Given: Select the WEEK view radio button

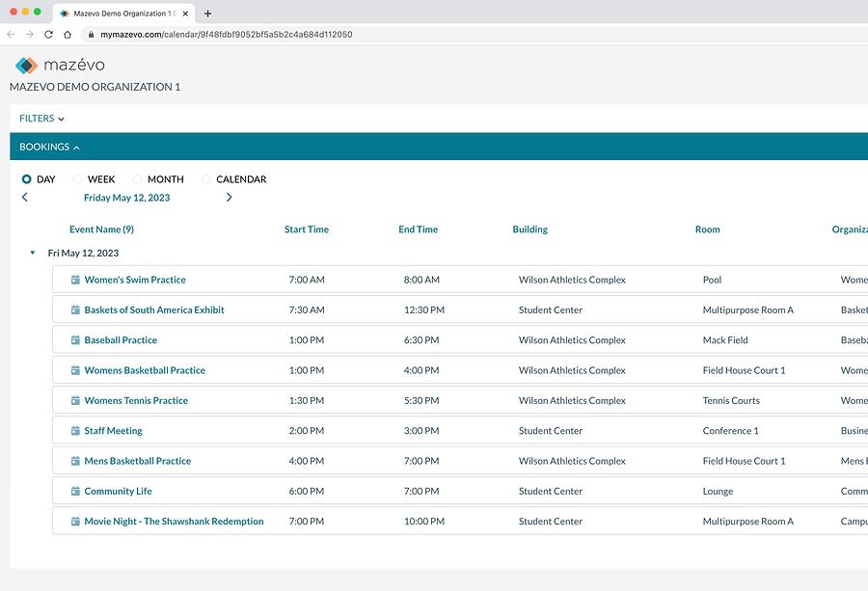Looking at the screenshot, I should click(x=77, y=179).
